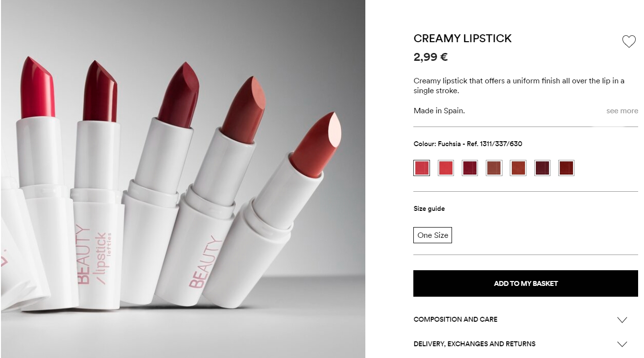644x358 pixels.
Task: Click the 2,99 € price text
Action: (x=430, y=57)
